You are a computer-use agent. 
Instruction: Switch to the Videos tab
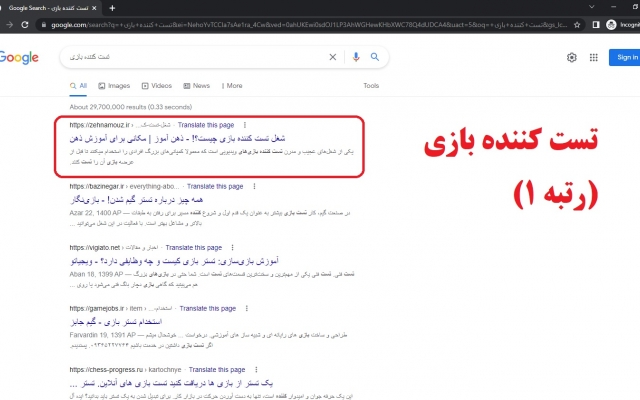pyautogui.click(x=156, y=86)
